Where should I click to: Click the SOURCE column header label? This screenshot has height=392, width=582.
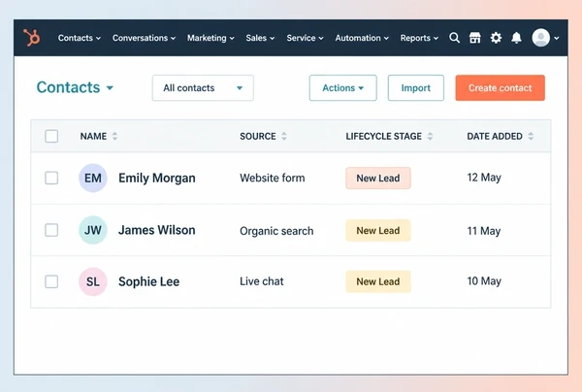tap(258, 136)
